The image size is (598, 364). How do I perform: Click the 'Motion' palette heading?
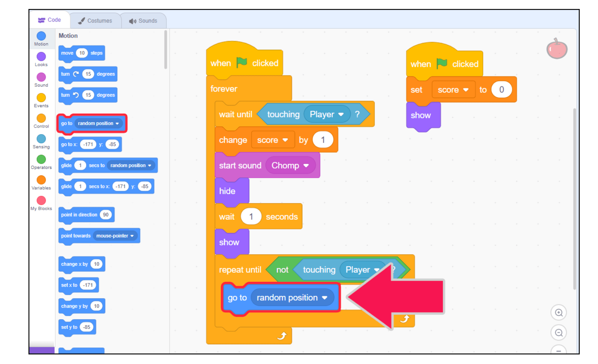coord(68,36)
